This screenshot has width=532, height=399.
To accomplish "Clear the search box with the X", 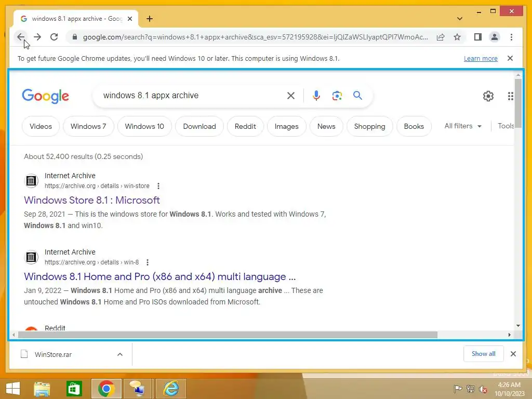I will point(291,96).
